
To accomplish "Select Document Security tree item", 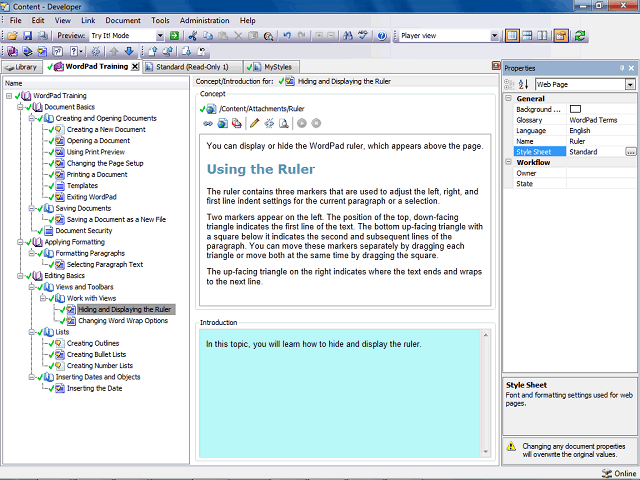I will point(84,231).
